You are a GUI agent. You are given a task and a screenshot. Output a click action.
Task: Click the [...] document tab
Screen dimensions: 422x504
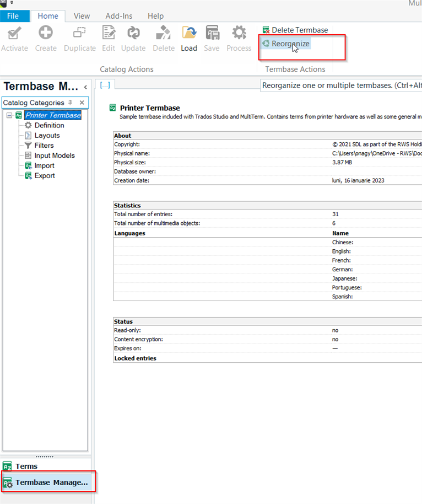coord(105,85)
